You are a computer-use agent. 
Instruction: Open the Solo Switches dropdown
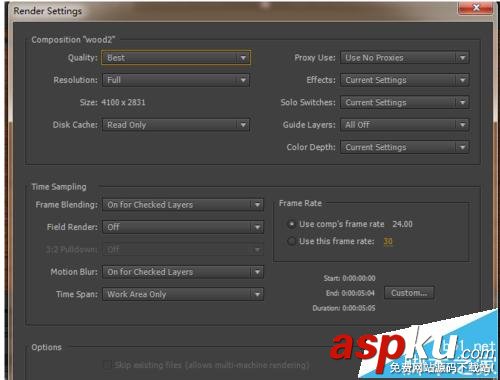[405, 102]
